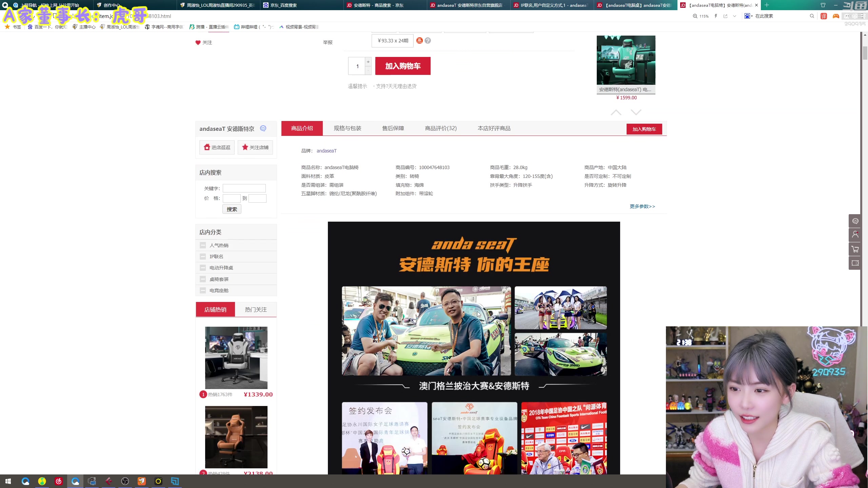Switch to the 店铺热销 tab
868x488 pixels.
pos(215,309)
